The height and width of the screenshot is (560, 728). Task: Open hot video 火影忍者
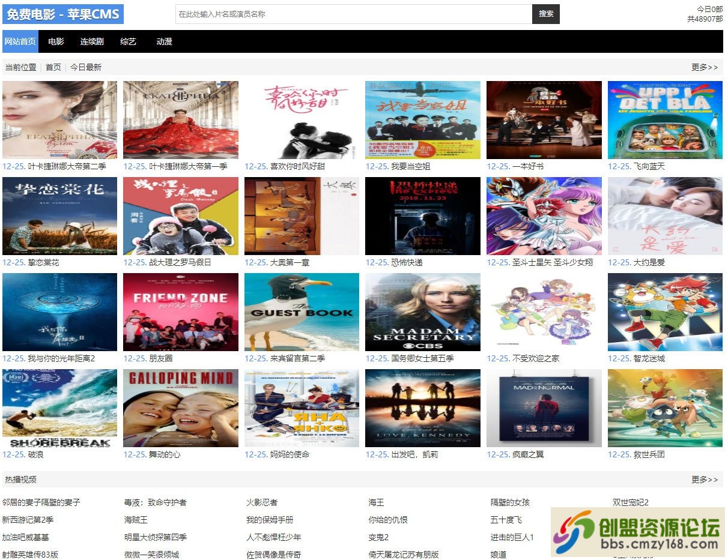click(x=262, y=502)
